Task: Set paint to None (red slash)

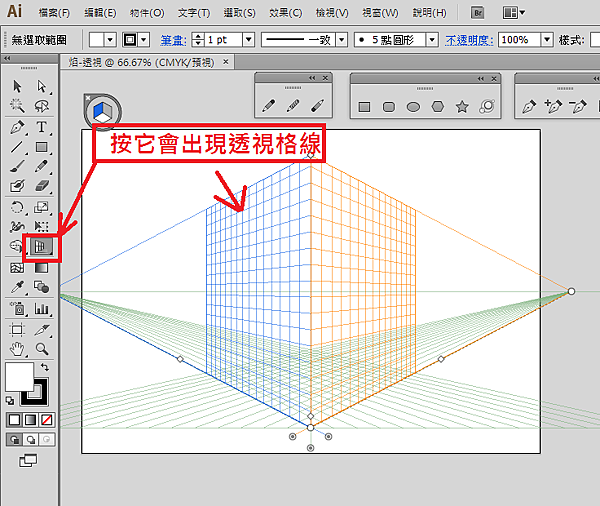Action: click(47, 420)
